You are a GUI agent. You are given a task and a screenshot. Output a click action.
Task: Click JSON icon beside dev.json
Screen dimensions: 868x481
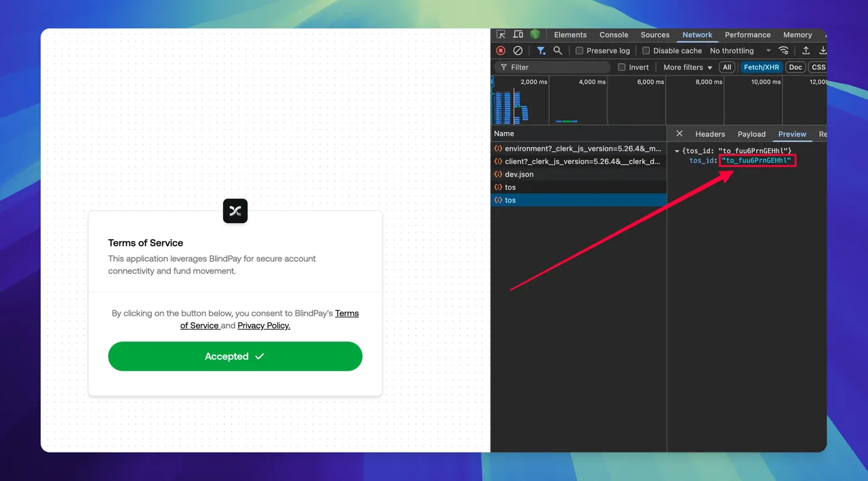click(x=498, y=174)
